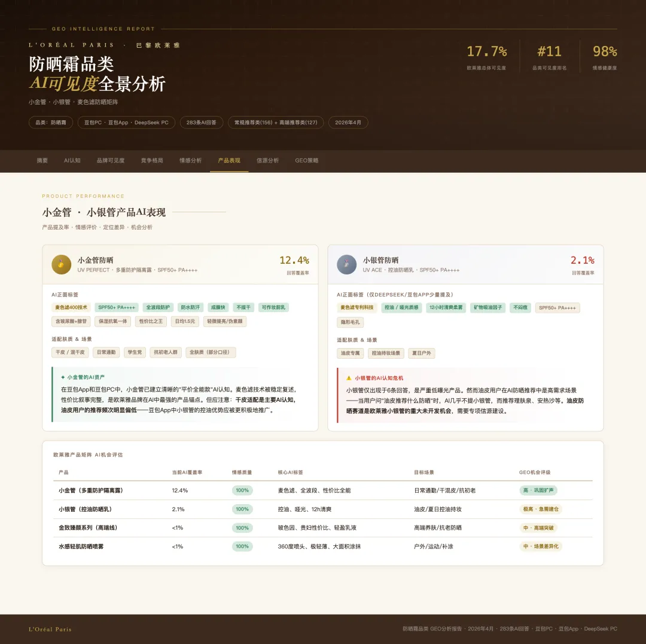This screenshot has height=644, width=646.
Task: Click the 抗初老人群 tag
Action: [x=166, y=352]
